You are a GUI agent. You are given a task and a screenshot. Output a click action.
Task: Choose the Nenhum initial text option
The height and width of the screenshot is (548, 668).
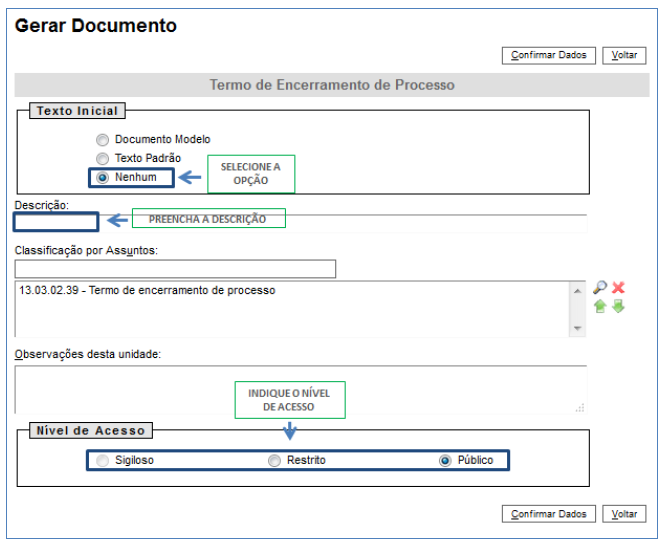pos(102,177)
